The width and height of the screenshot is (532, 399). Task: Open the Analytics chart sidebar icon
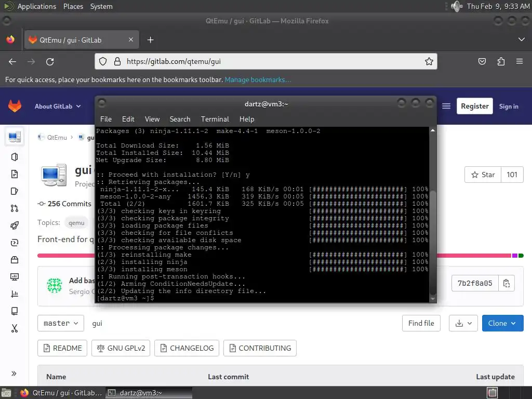coord(14,294)
